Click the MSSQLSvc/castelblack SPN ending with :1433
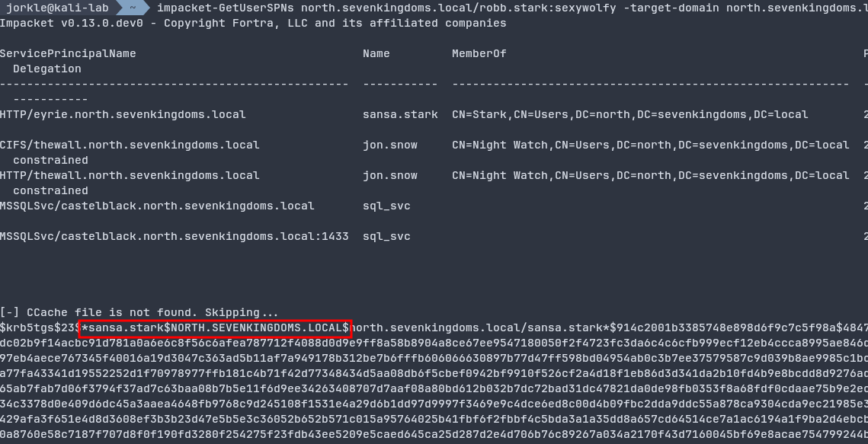Image resolution: width=868 pixels, height=444 pixels. [174, 236]
